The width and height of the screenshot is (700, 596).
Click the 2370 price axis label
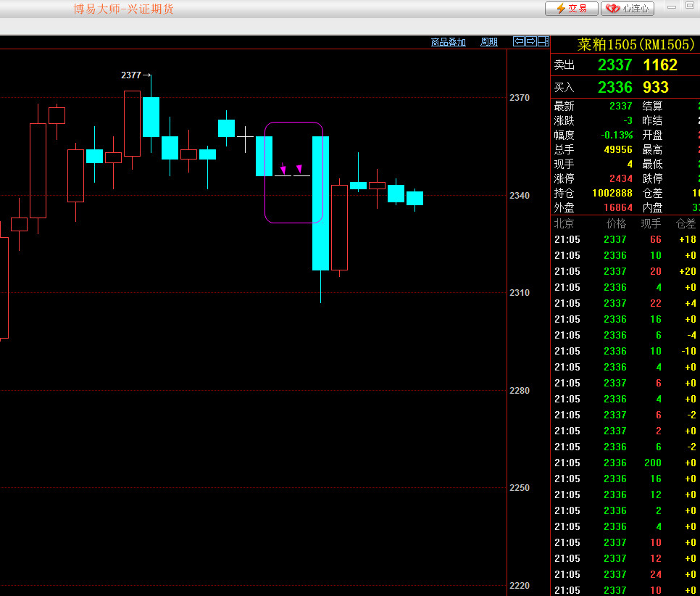click(520, 98)
